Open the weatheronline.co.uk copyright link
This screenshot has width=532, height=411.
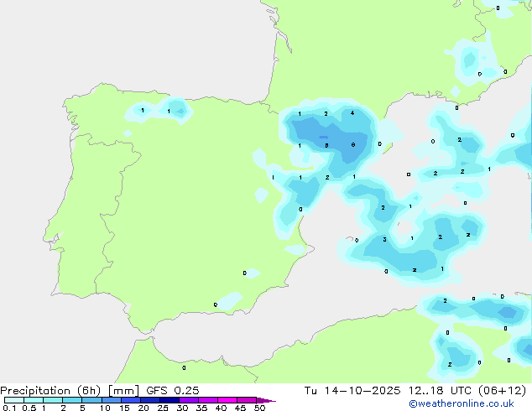(x=462, y=403)
